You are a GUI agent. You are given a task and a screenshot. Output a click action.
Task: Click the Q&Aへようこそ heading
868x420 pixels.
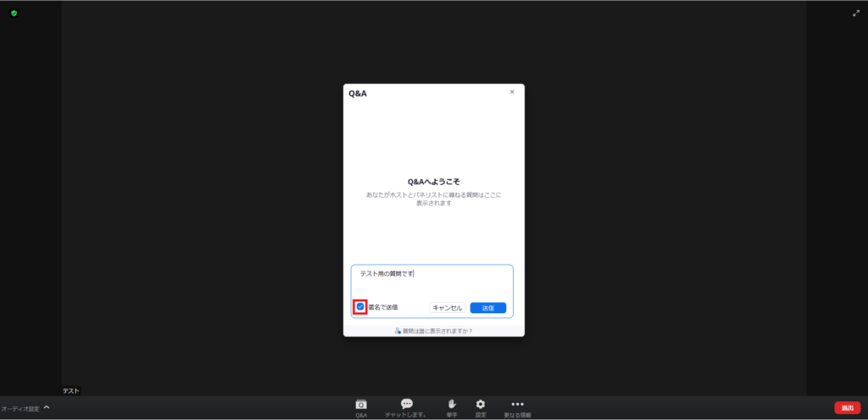click(433, 182)
